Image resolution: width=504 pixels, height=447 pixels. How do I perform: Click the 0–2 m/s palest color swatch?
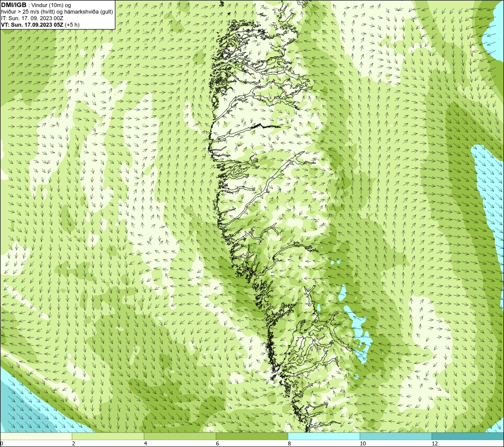36,436
